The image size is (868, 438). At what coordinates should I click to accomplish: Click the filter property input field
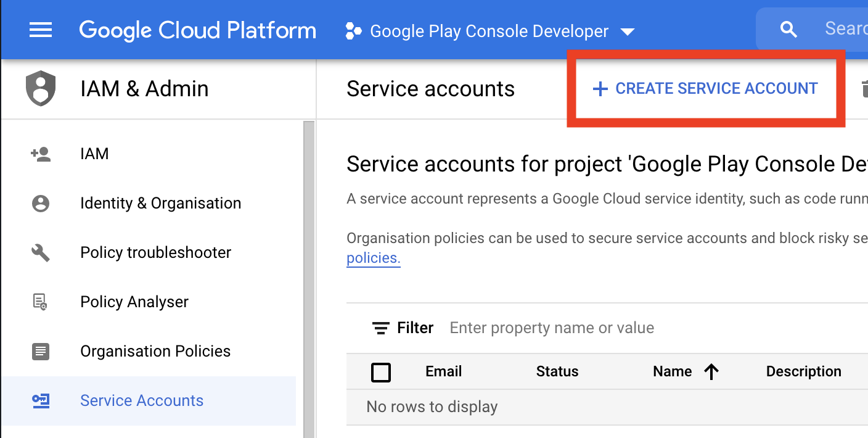(x=551, y=328)
